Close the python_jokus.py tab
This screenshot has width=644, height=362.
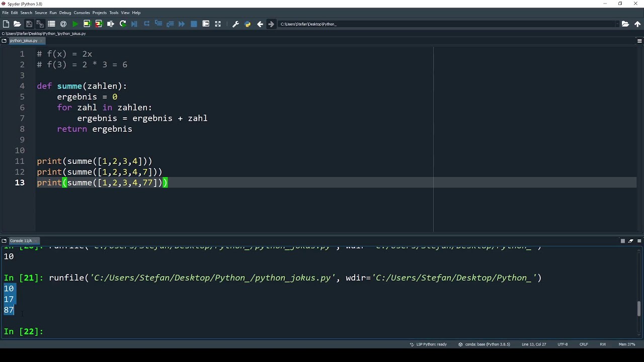[41, 41]
